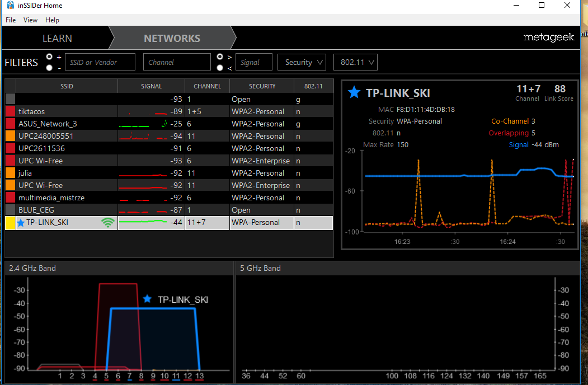Click the SSID or Vendor filter field

[100, 62]
